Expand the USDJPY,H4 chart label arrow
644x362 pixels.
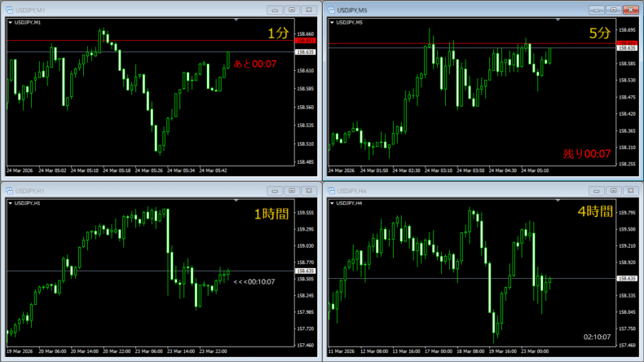click(333, 202)
